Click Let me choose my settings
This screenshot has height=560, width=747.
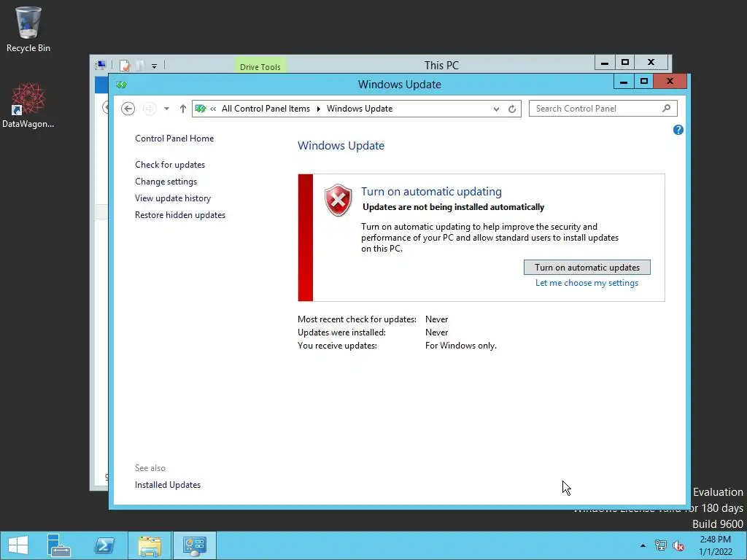coord(587,283)
